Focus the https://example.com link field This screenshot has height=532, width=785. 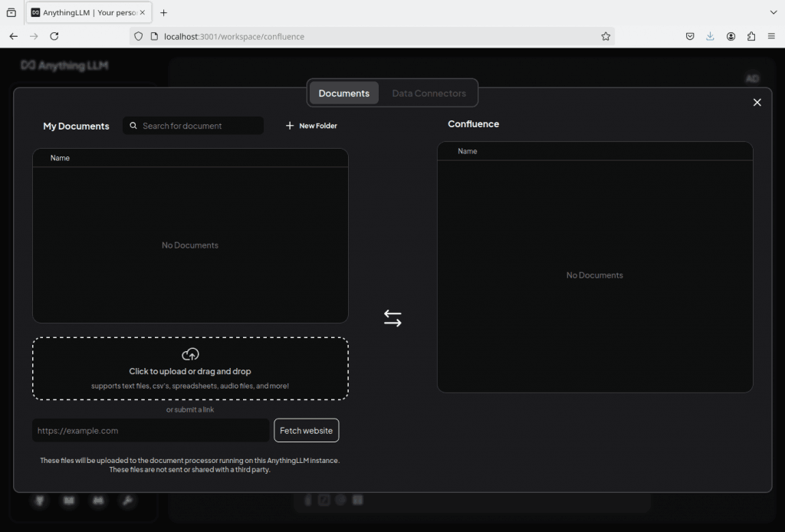(x=151, y=430)
